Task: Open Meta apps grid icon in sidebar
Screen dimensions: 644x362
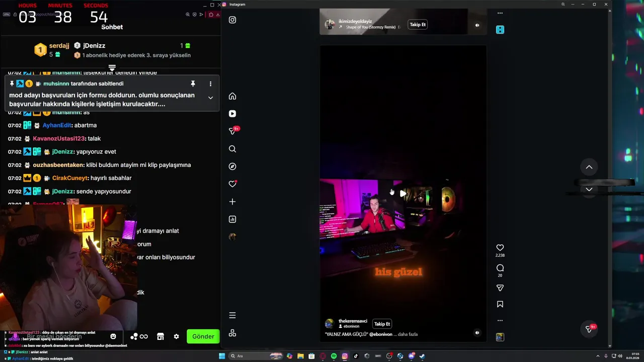Action: pyautogui.click(x=232, y=333)
